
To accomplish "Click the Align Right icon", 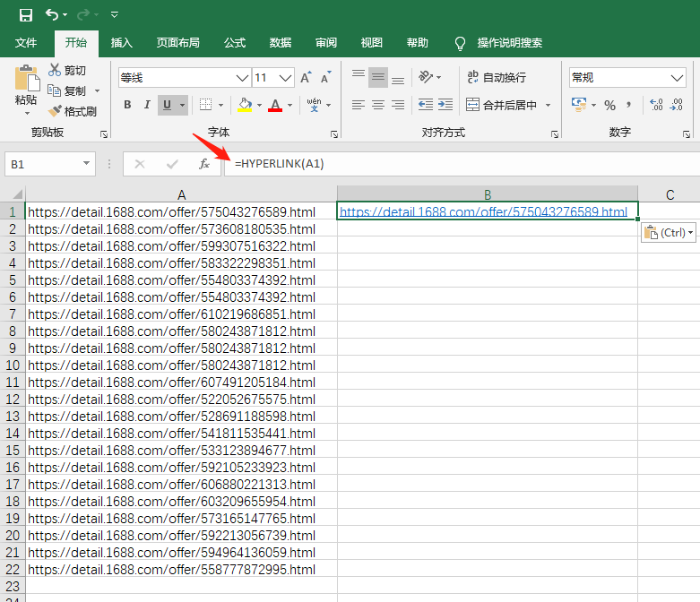I will coord(398,105).
